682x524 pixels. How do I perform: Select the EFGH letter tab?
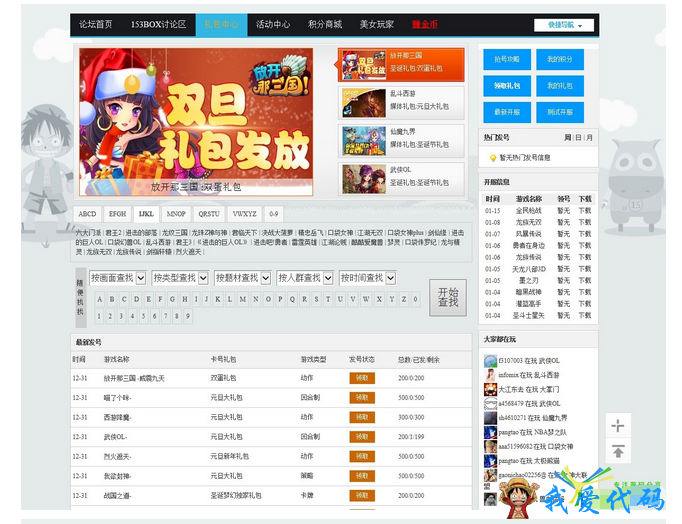(117, 214)
